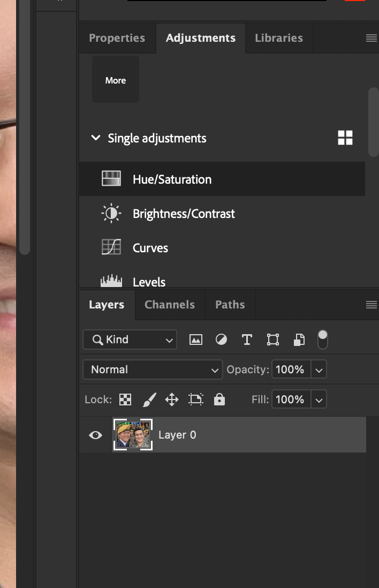Filter layers by pixel layers icon
The width and height of the screenshot is (379, 588).
(196, 340)
